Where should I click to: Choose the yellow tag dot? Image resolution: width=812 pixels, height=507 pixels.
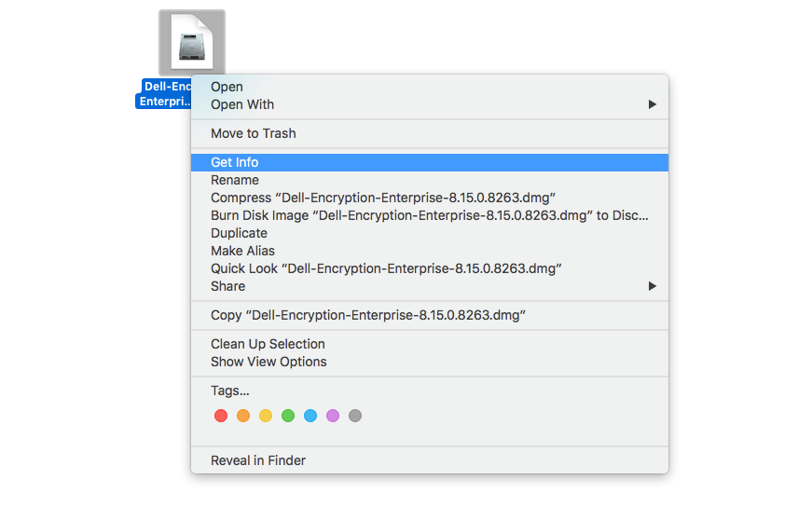pos(266,416)
